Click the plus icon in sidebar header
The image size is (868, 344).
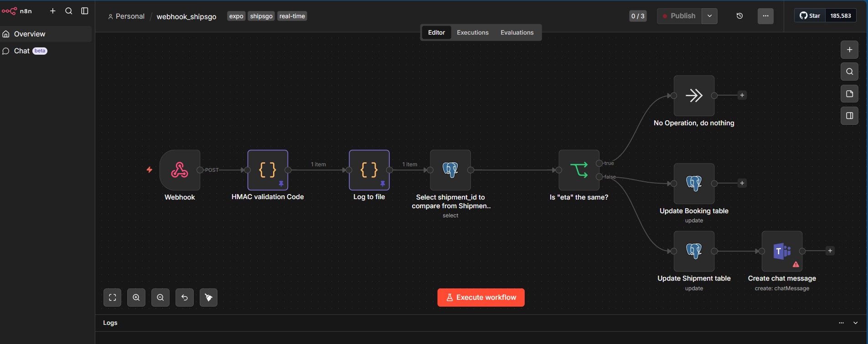point(53,11)
